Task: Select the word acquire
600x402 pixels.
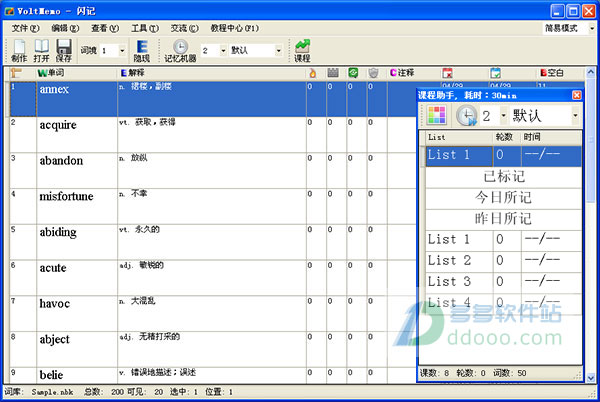Action: (58, 125)
